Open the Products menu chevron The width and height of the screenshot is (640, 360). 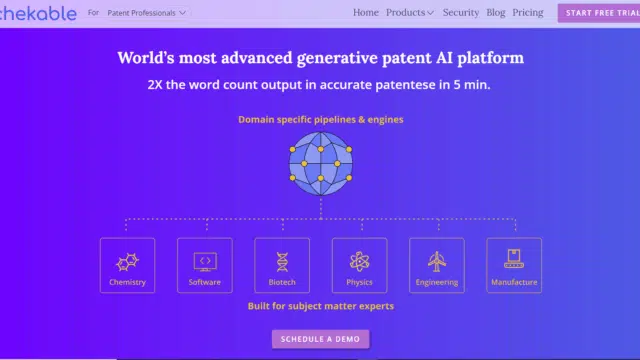click(x=430, y=13)
